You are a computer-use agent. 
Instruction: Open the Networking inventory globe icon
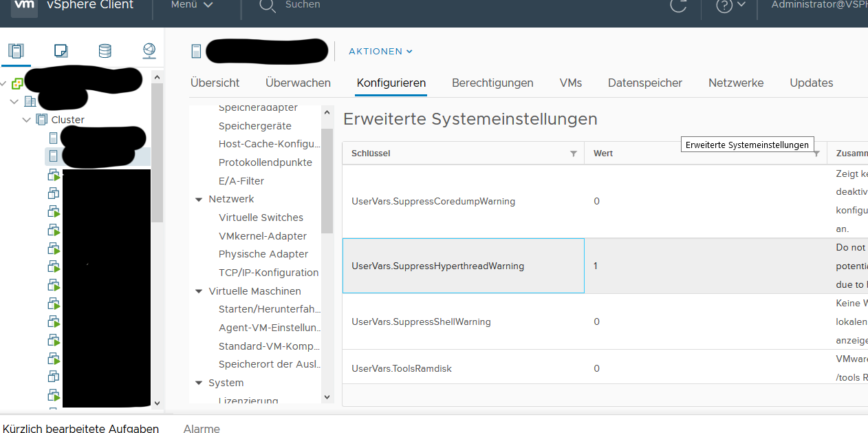point(149,50)
